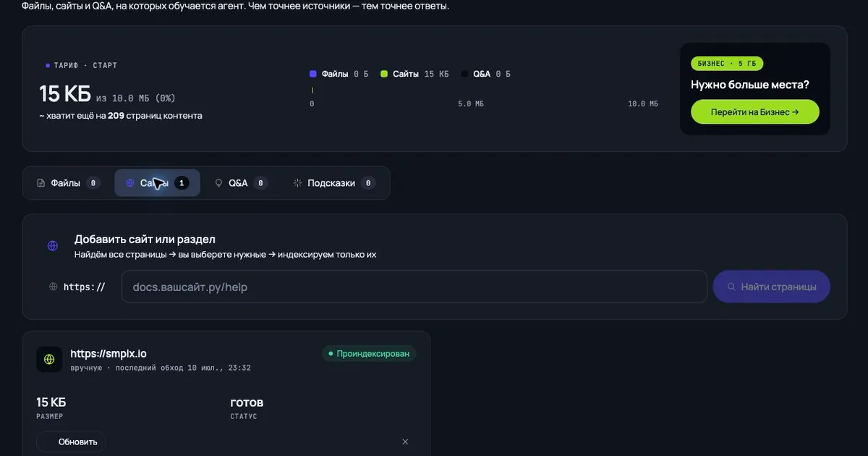Switch to the Сайты tab
868x456 pixels.
[157, 183]
